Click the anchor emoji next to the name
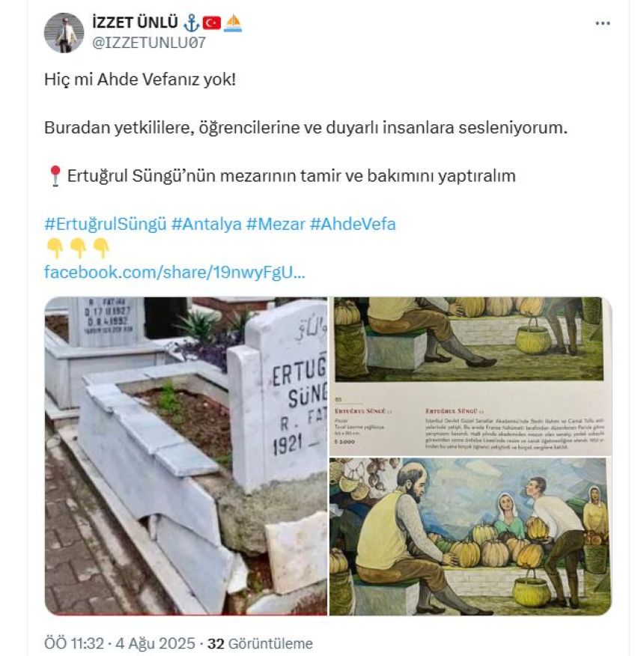Image resolution: width=644 pixels, height=656 pixels. tap(191, 23)
